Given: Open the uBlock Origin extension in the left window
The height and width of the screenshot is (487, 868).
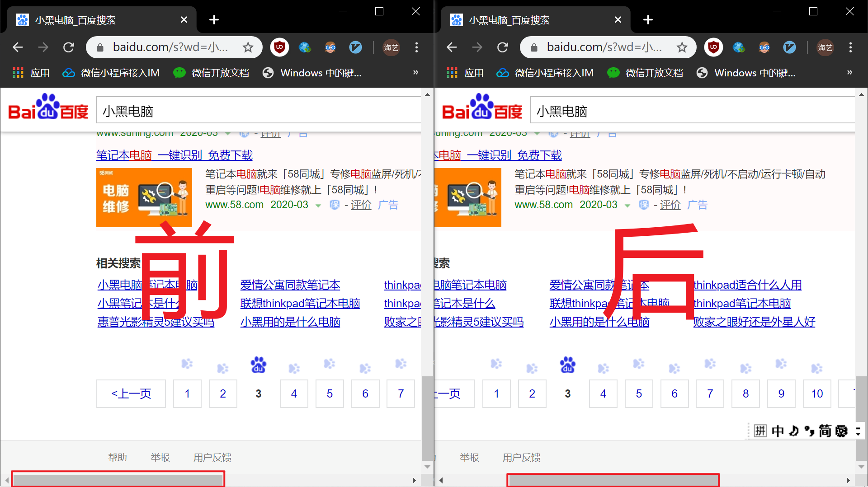Looking at the screenshot, I should click(279, 47).
